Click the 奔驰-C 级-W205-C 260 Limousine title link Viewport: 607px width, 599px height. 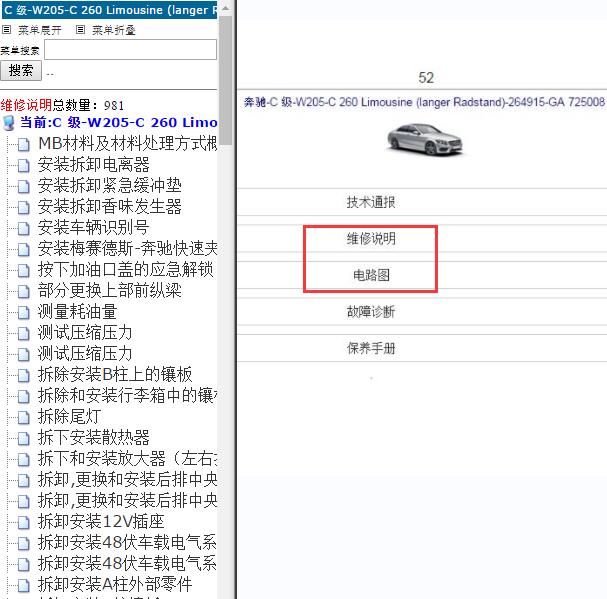point(424,102)
